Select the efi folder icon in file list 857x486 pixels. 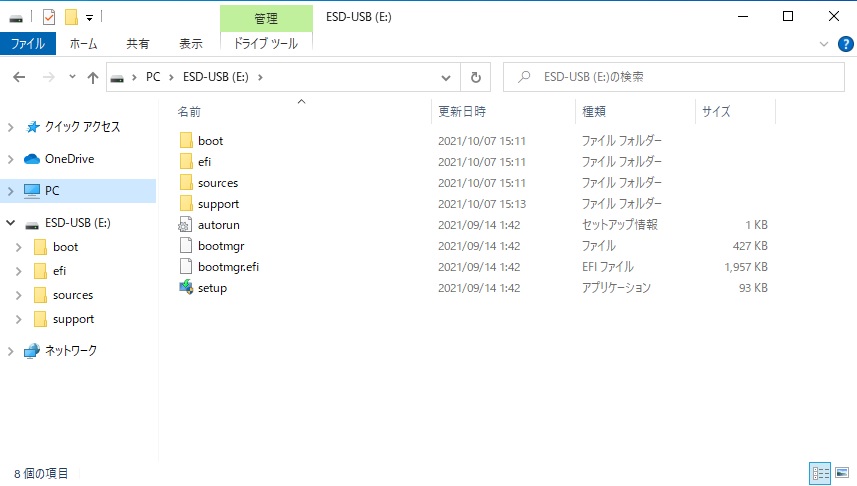pos(186,162)
